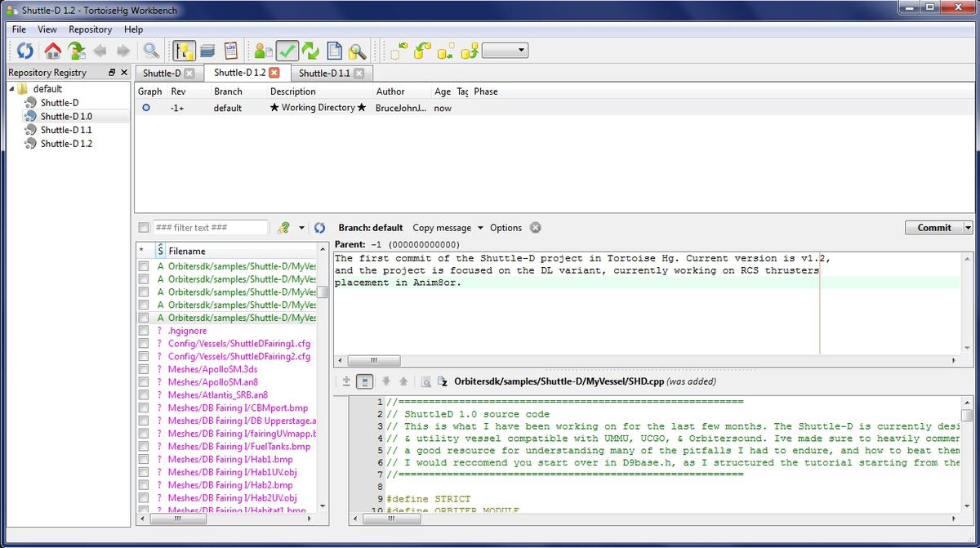
Task: Open the sync target combo box in toolbar
Action: click(x=505, y=51)
